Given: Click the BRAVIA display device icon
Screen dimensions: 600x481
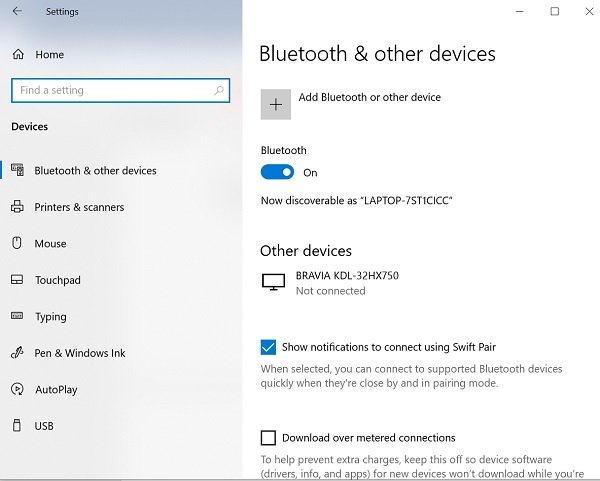Looking at the screenshot, I should pyautogui.click(x=273, y=282).
